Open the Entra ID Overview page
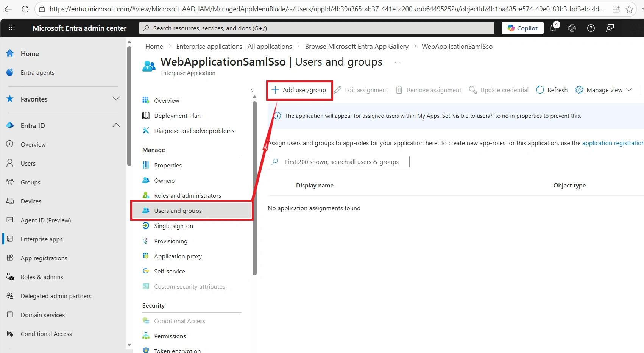 (x=33, y=144)
